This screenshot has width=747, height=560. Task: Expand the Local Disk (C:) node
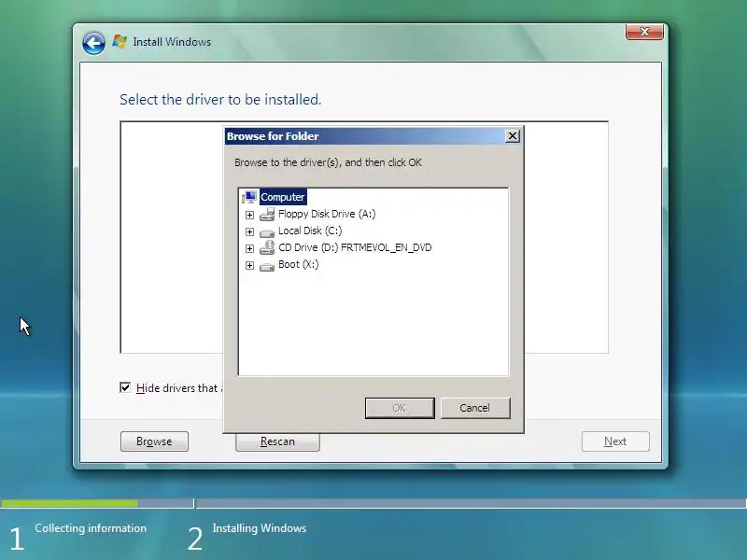pyautogui.click(x=249, y=231)
